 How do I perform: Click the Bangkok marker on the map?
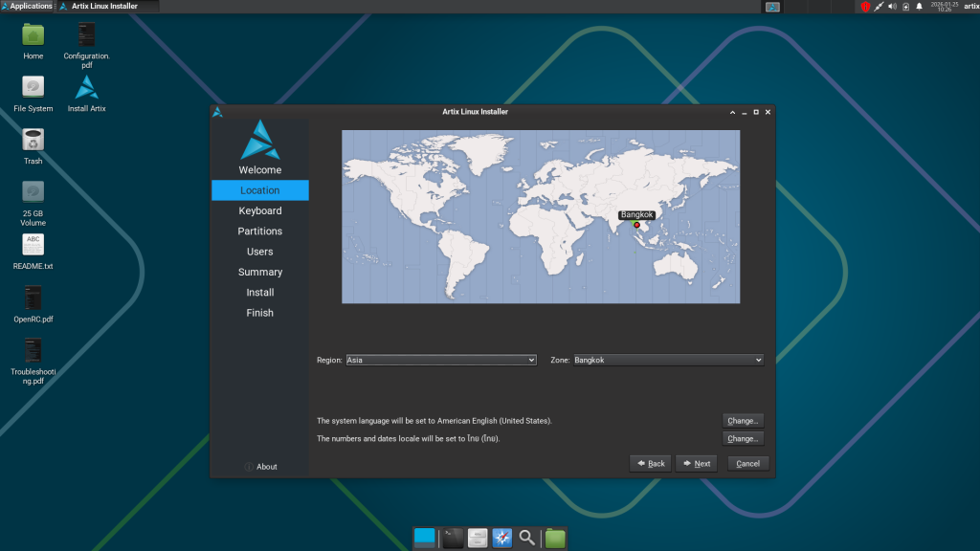click(636, 225)
